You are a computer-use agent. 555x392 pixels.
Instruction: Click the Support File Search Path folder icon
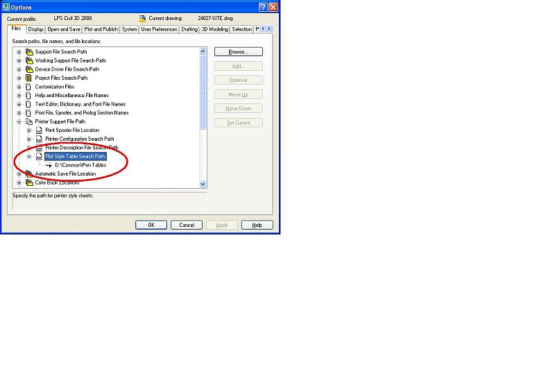pos(29,52)
